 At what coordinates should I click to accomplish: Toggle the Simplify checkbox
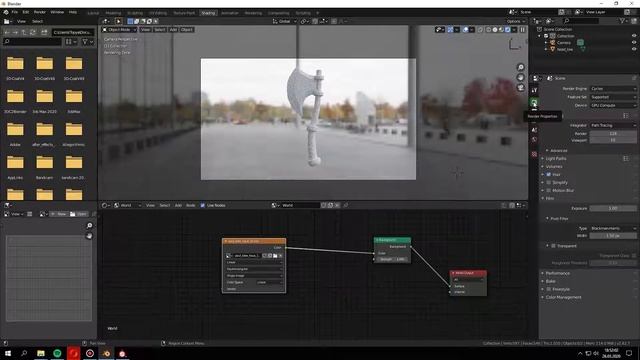pos(549,182)
